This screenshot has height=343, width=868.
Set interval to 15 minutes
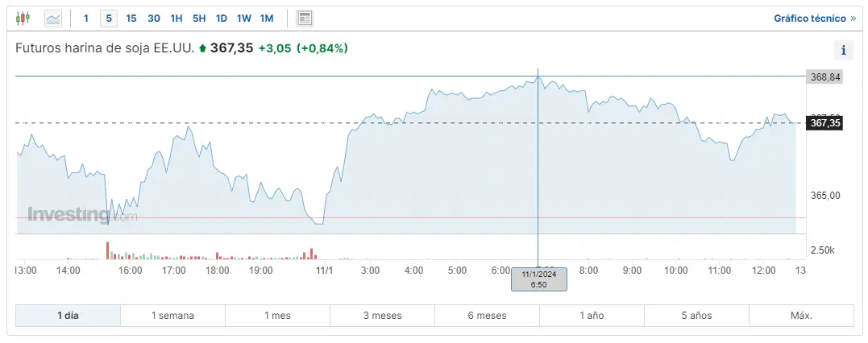(x=131, y=18)
